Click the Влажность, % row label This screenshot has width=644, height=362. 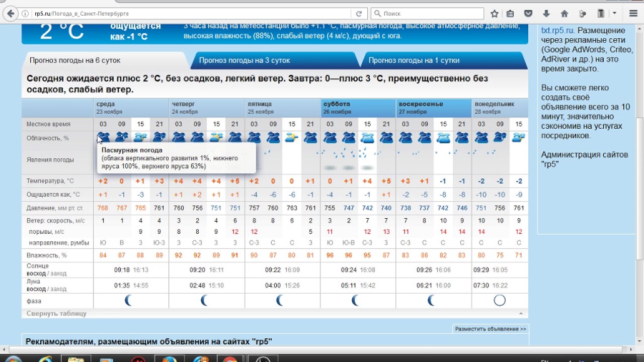(x=47, y=255)
